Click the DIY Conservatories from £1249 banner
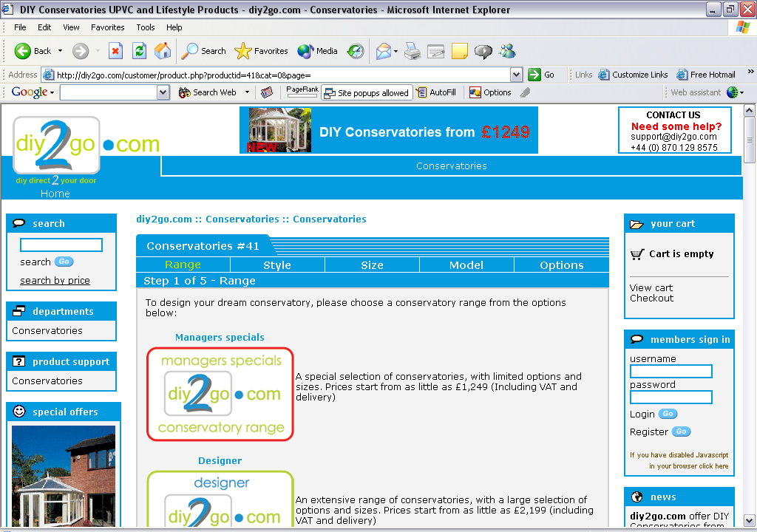 389,130
